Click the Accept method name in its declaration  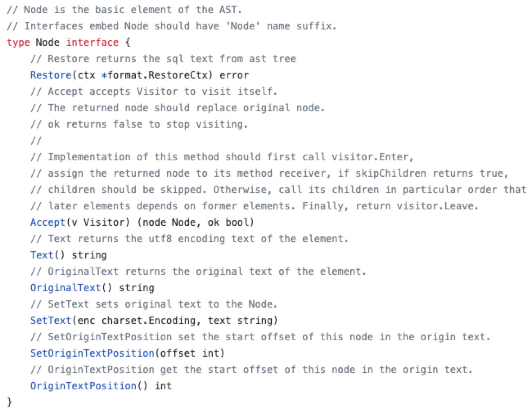(47, 222)
